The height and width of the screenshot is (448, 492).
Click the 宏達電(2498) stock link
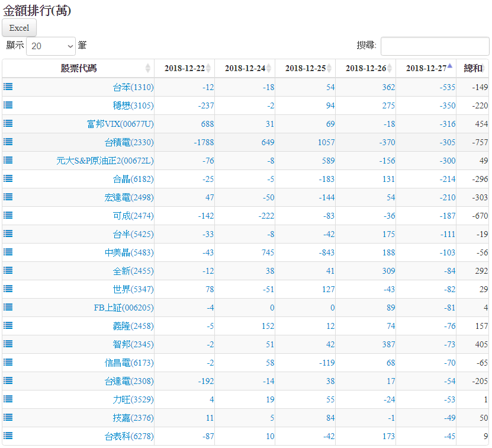[129, 197]
